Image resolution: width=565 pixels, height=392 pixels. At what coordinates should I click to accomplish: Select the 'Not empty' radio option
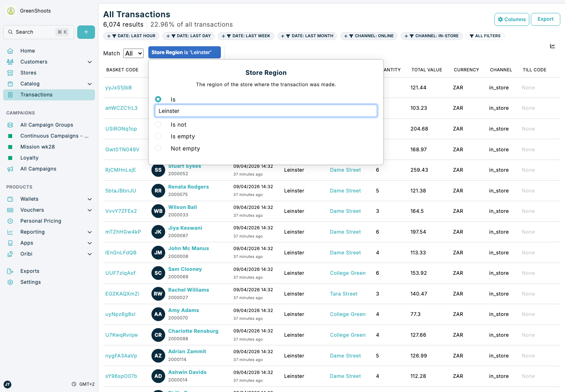[x=158, y=149]
